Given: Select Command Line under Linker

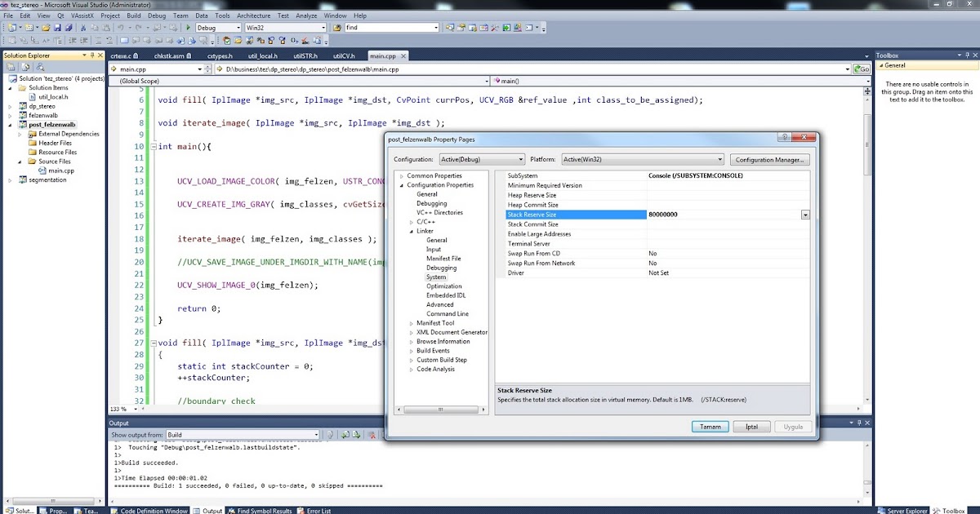Looking at the screenshot, I should click(448, 313).
